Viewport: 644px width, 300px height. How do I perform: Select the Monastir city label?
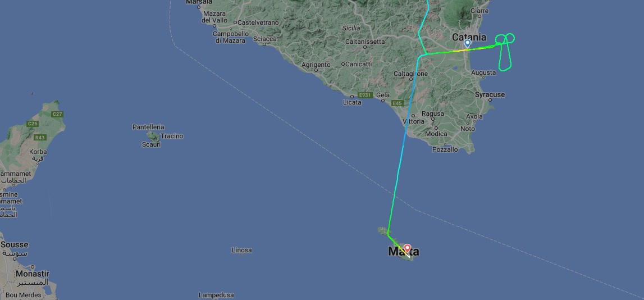click(x=33, y=274)
